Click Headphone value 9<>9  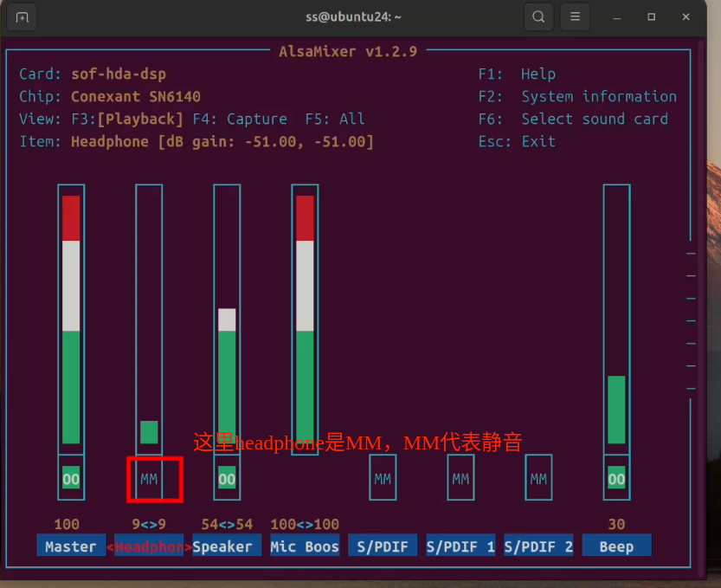click(149, 524)
